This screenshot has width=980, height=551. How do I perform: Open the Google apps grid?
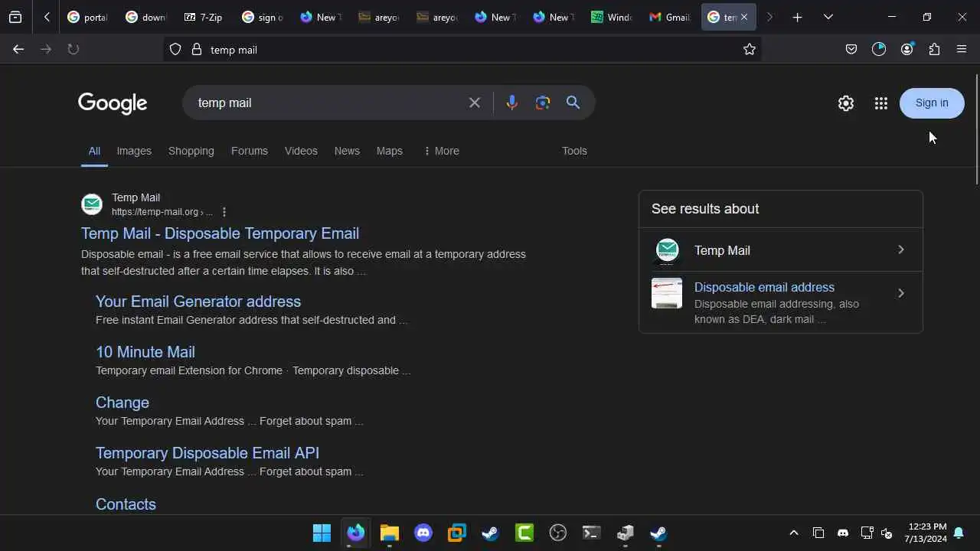[881, 103]
